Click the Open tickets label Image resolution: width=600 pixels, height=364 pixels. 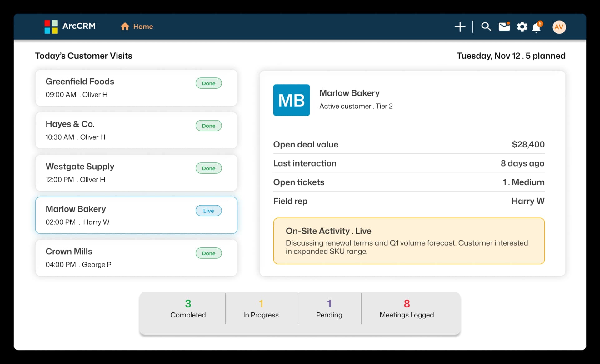tap(299, 182)
